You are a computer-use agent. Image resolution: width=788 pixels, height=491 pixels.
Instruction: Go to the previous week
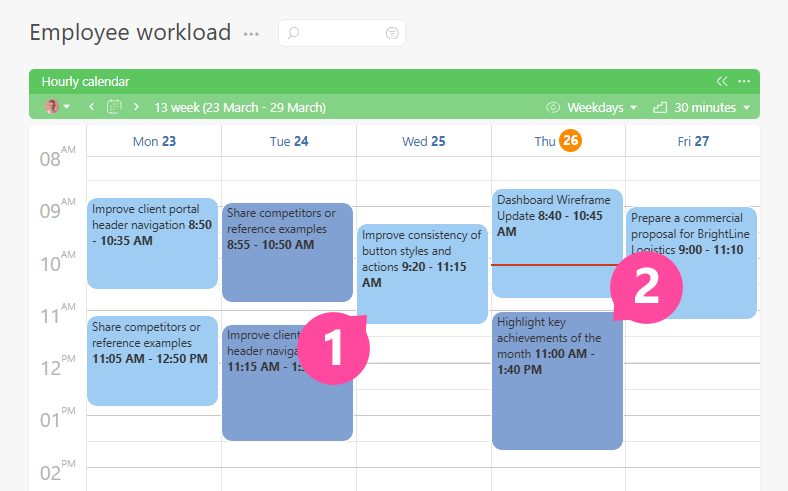click(x=92, y=107)
